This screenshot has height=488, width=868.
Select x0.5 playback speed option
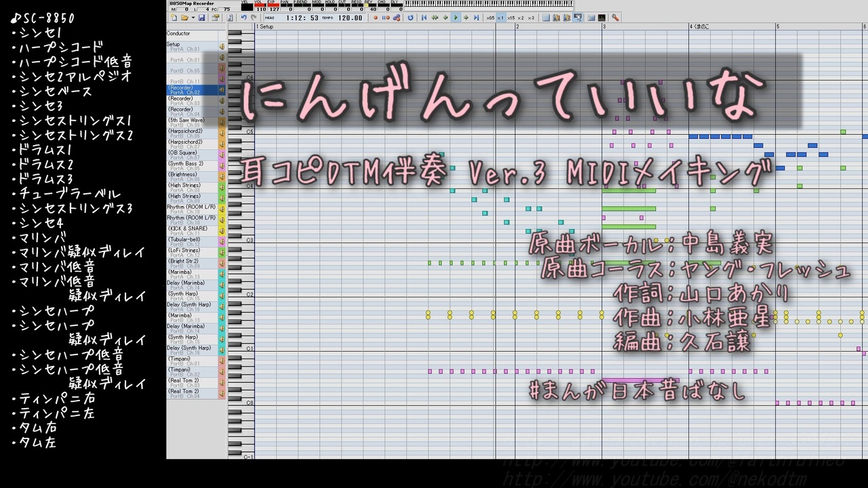point(490,18)
